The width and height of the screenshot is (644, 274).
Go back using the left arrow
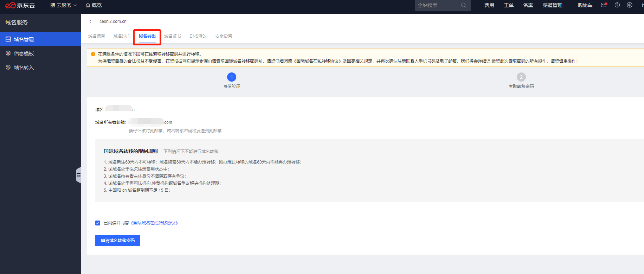pyautogui.click(x=91, y=21)
